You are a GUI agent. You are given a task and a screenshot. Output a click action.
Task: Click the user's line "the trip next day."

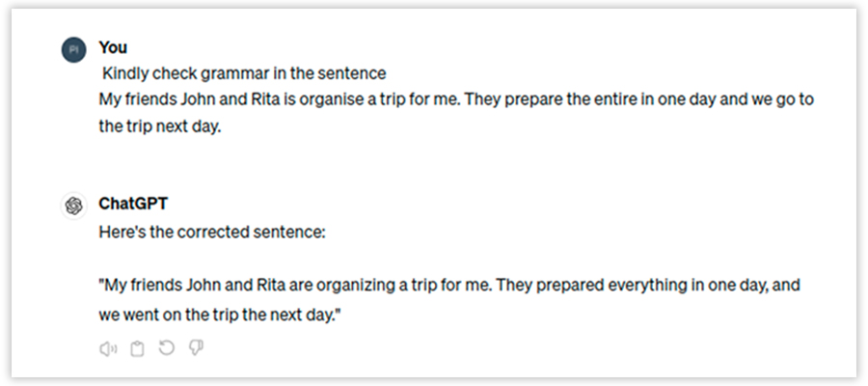pyautogui.click(x=160, y=125)
